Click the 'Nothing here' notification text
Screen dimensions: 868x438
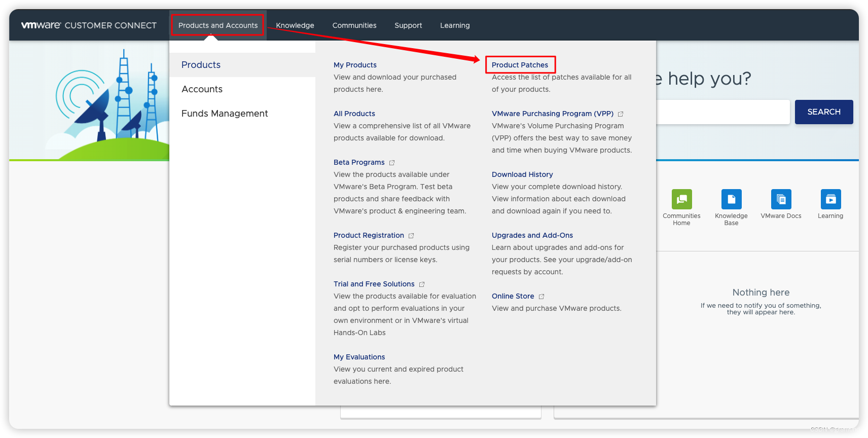pyautogui.click(x=761, y=293)
